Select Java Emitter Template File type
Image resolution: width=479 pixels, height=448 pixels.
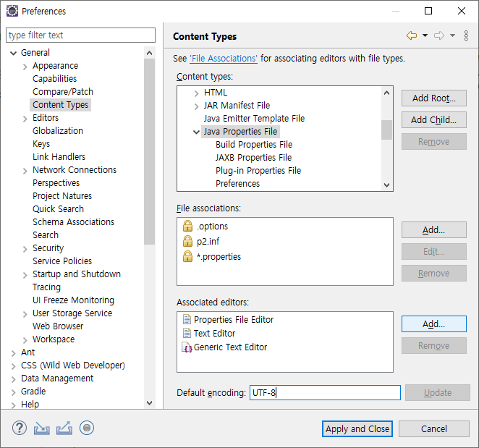pyautogui.click(x=254, y=118)
